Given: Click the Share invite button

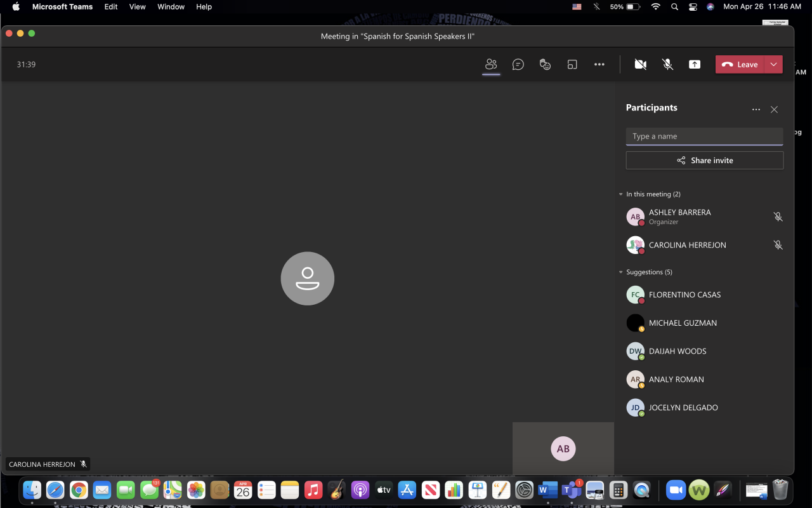Looking at the screenshot, I should point(704,161).
